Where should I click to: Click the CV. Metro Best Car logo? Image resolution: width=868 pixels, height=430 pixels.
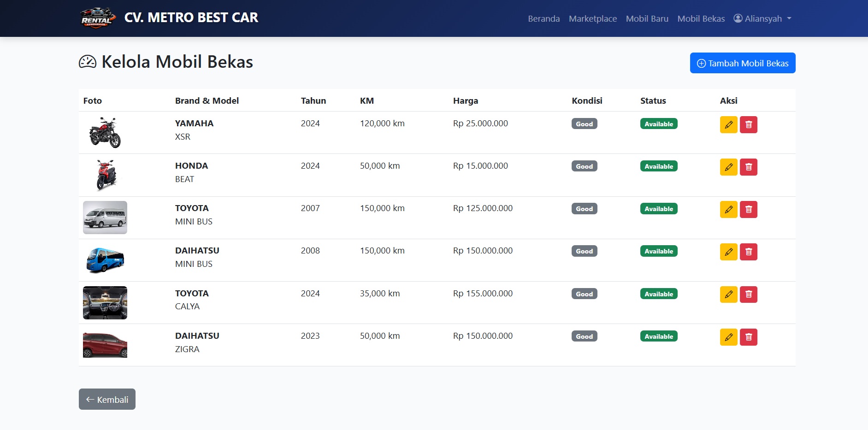tap(97, 18)
